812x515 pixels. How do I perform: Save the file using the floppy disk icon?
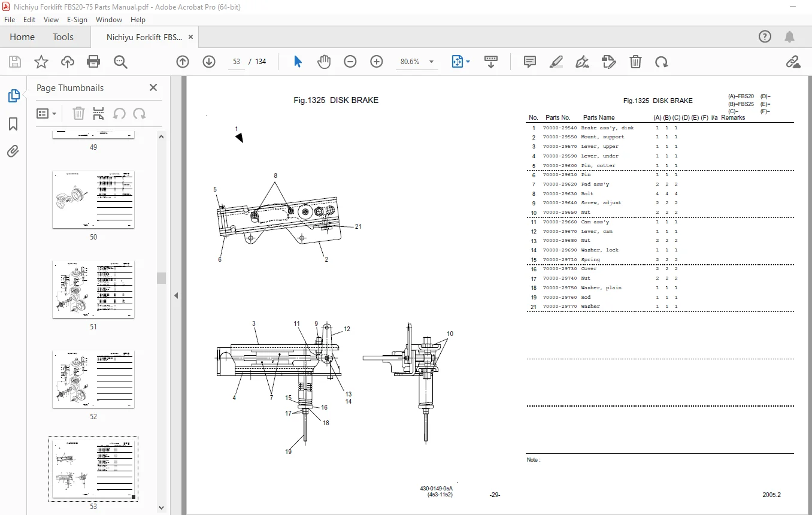pyautogui.click(x=15, y=62)
